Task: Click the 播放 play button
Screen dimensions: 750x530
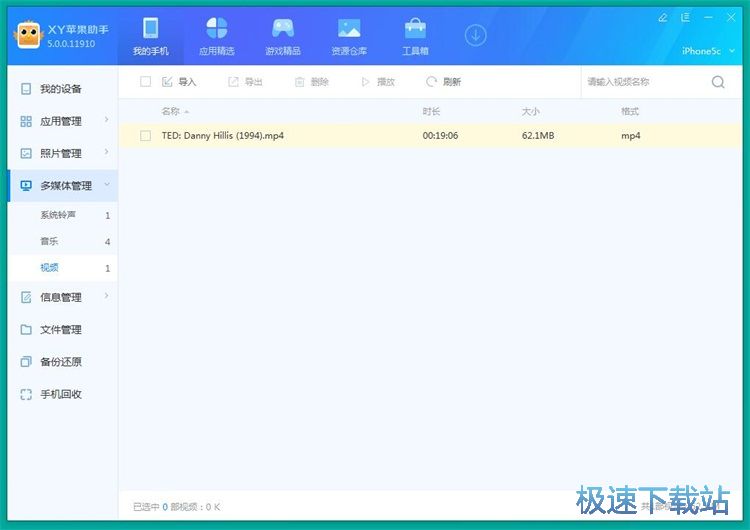Action: tap(378, 82)
